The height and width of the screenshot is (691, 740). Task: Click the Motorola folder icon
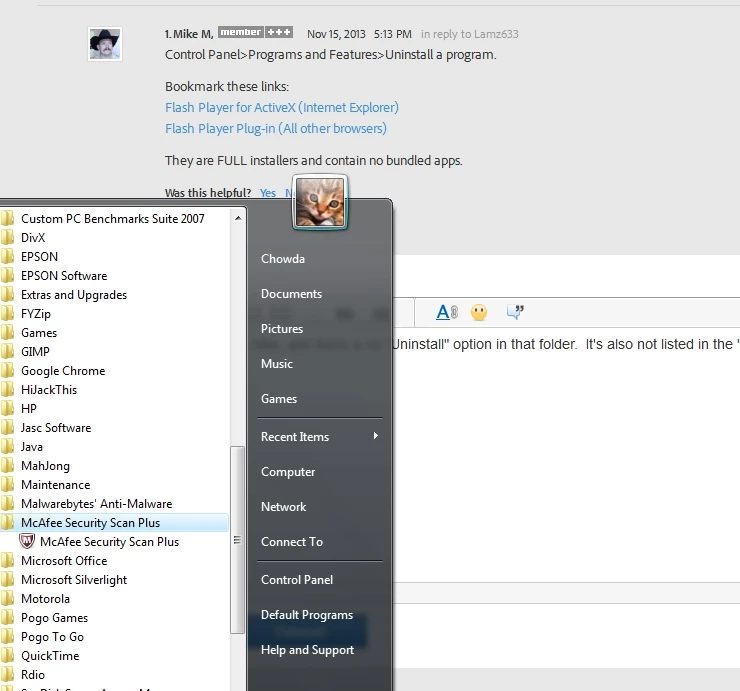pos(8,599)
